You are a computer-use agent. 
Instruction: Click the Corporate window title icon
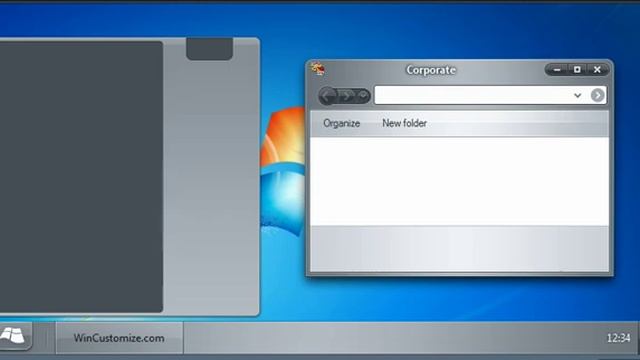tap(317, 69)
